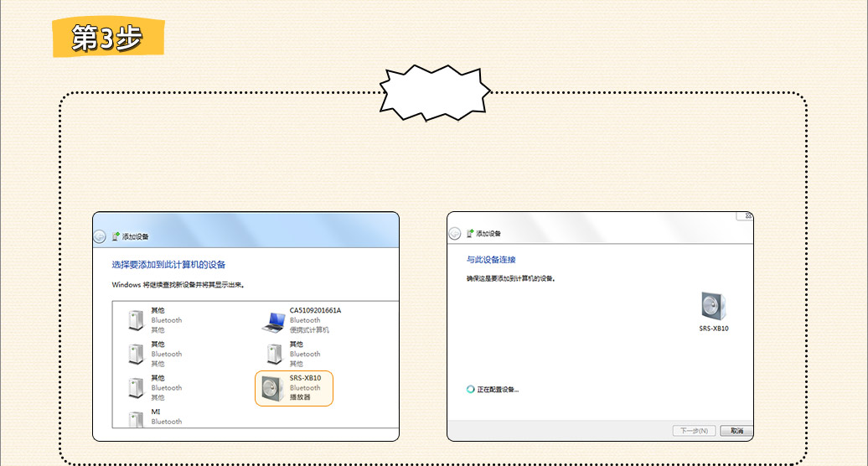Image resolution: width=868 pixels, height=466 pixels.
Task: Select the SRS-XB10 speaker in the device list
Action: pyautogui.click(x=293, y=388)
